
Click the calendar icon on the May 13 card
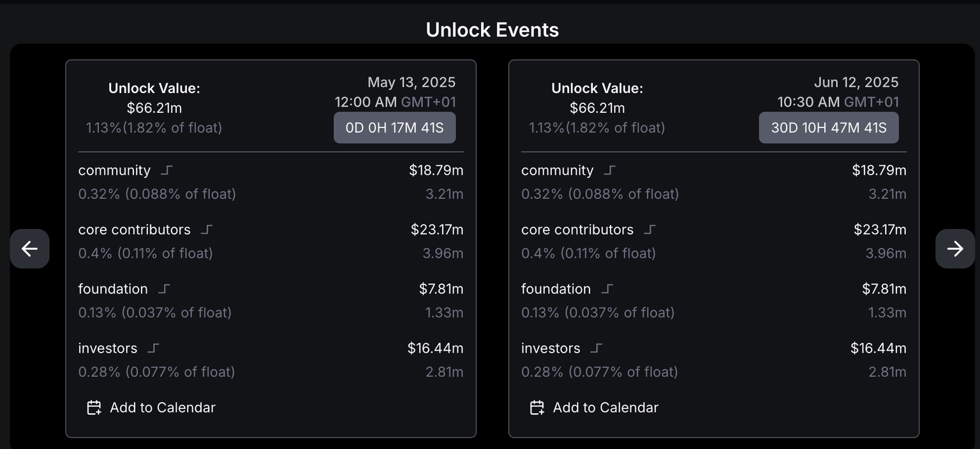point(94,407)
